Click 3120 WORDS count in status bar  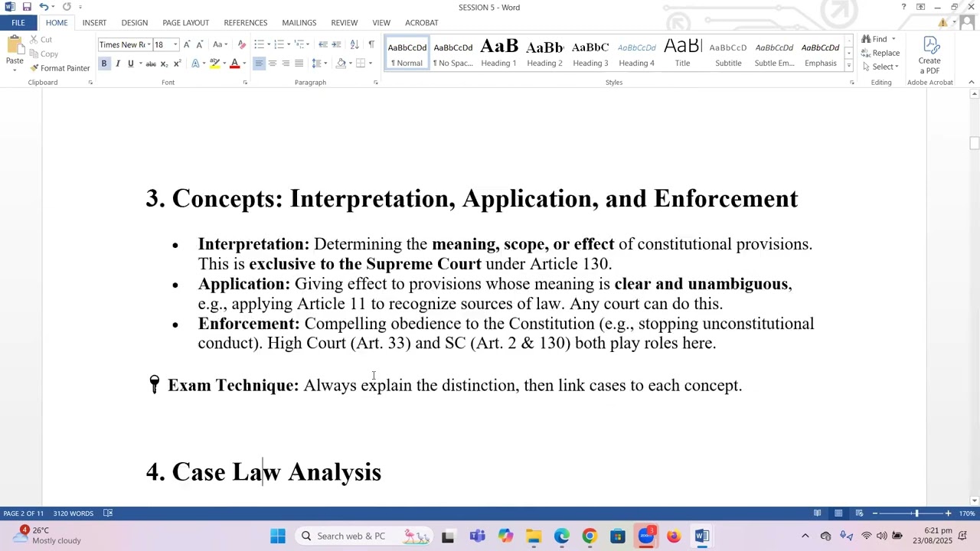[x=73, y=514]
